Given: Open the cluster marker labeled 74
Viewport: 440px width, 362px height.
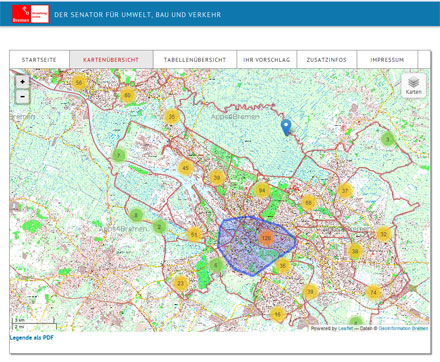Looking at the screenshot, I should (x=373, y=292).
